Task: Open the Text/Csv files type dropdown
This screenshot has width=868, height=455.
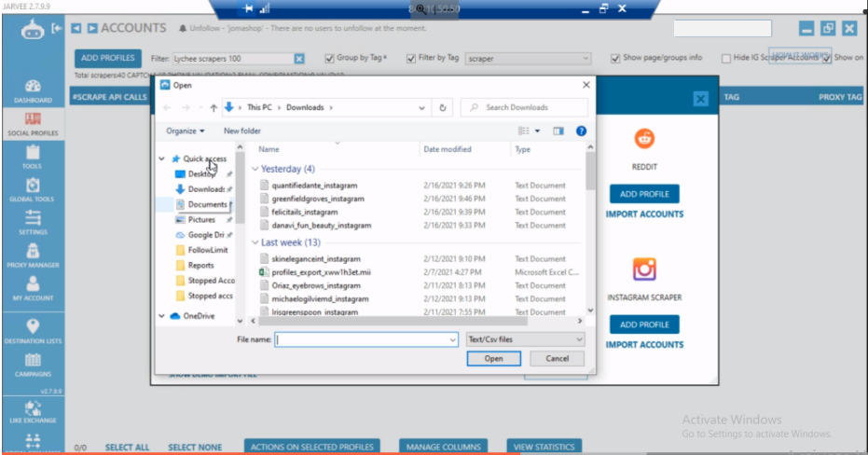Action: (x=525, y=339)
